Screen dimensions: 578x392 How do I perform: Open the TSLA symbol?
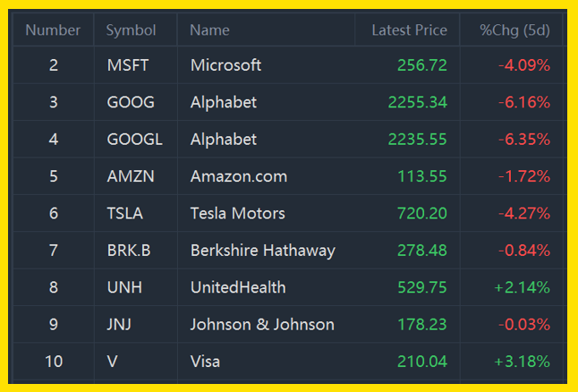(125, 214)
